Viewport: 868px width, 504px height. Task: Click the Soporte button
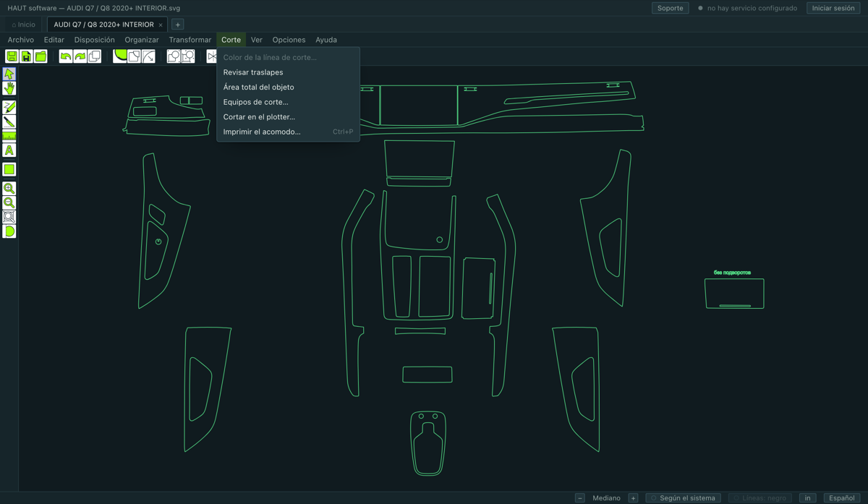pyautogui.click(x=670, y=8)
